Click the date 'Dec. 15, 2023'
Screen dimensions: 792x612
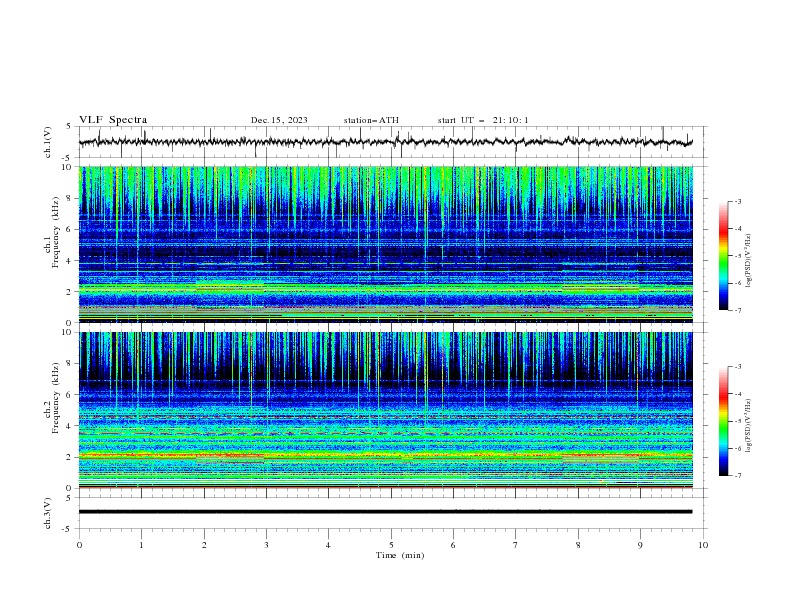(x=279, y=120)
